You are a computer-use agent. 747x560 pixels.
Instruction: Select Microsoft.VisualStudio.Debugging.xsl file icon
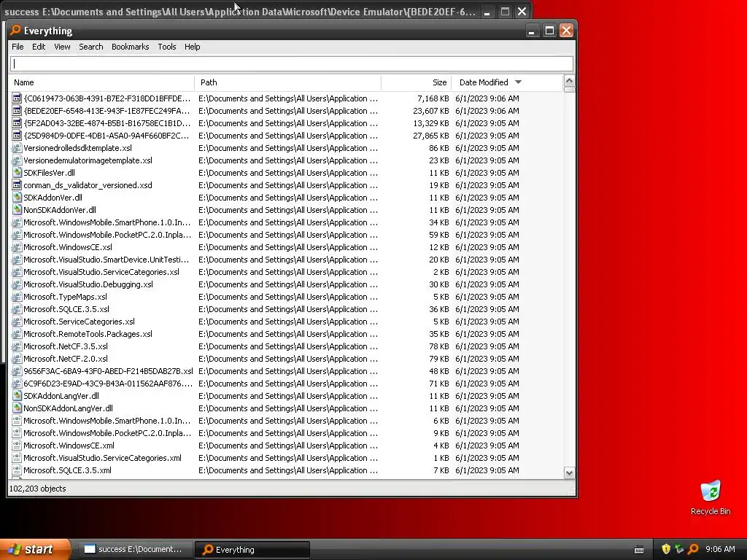pyautogui.click(x=17, y=284)
